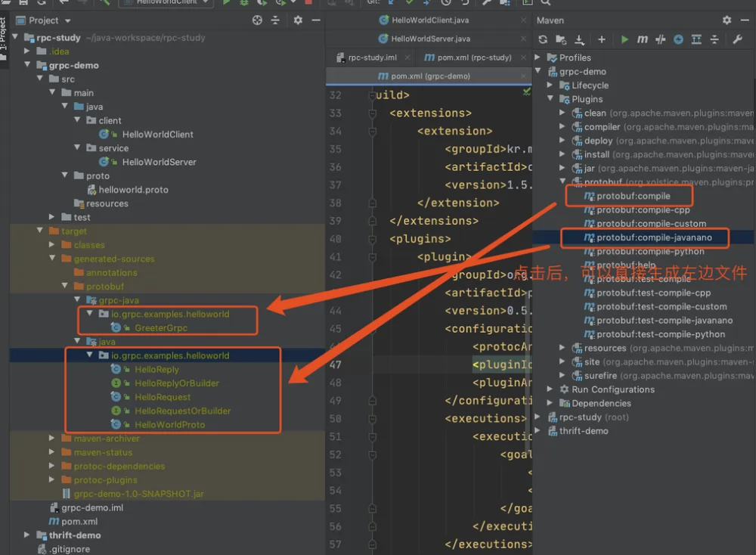Close the HelloWorldClient.java tab
The height and width of the screenshot is (555, 756).
coord(524,20)
